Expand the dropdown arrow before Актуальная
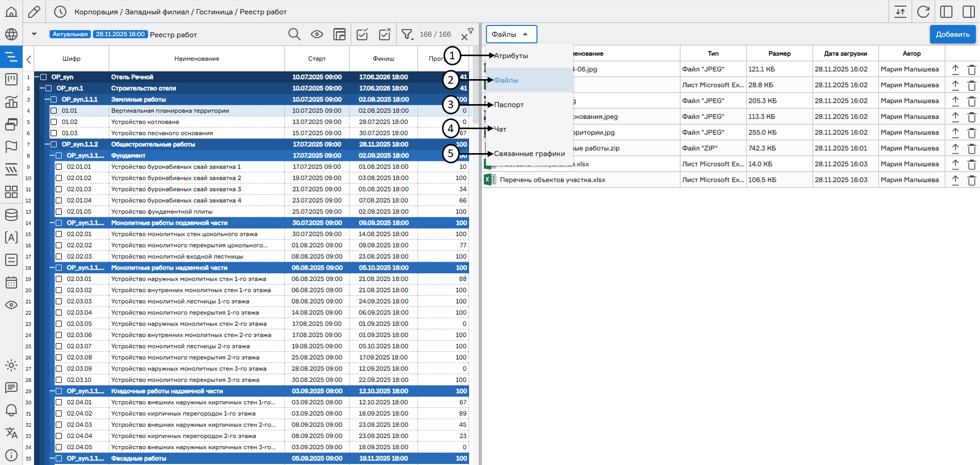This screenshot has width=980, height=465. [34, 34]
